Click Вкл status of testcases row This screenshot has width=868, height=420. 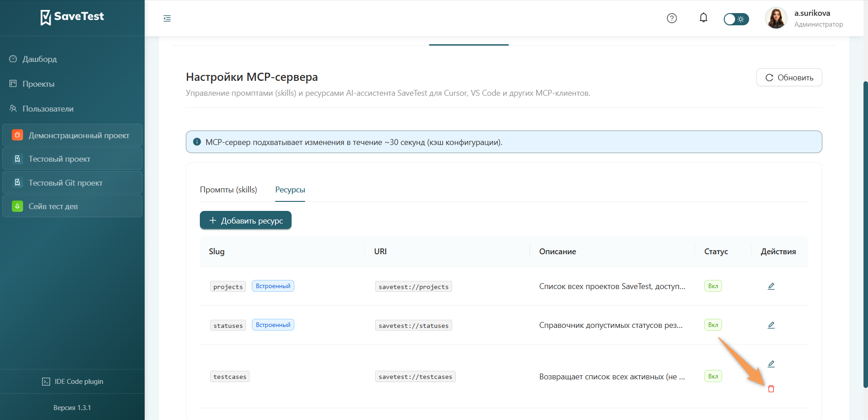713,376
